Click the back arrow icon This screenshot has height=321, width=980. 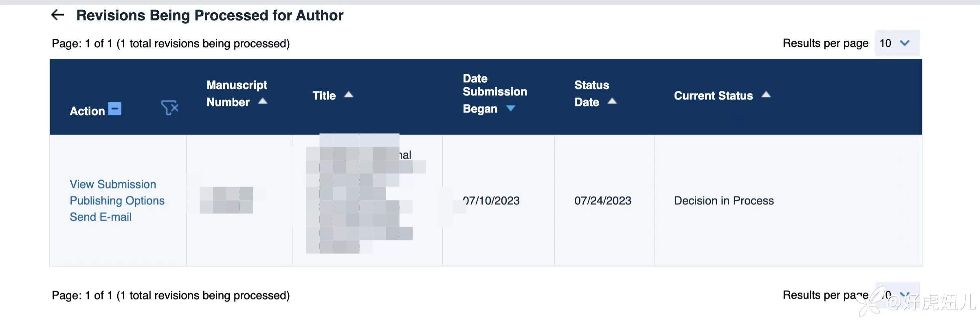(57, 15)
